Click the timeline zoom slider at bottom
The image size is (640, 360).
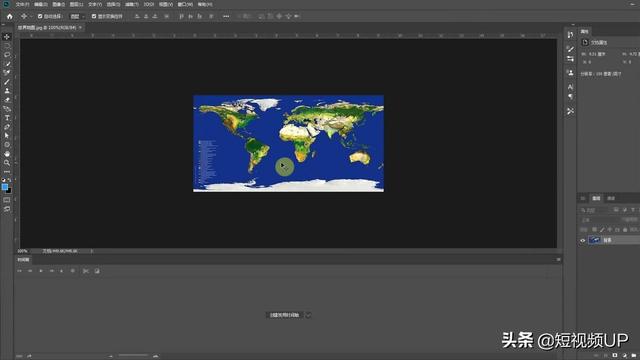coord(133,356)
